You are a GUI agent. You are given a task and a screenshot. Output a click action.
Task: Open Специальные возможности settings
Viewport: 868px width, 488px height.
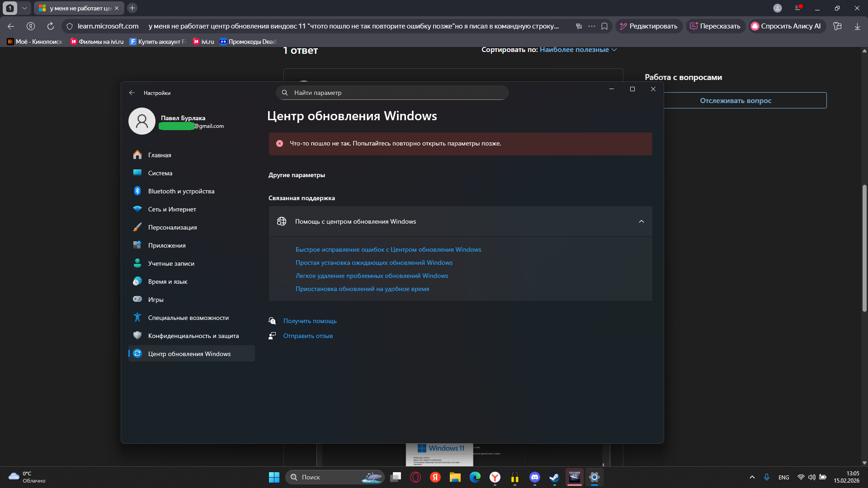[192, 318]
